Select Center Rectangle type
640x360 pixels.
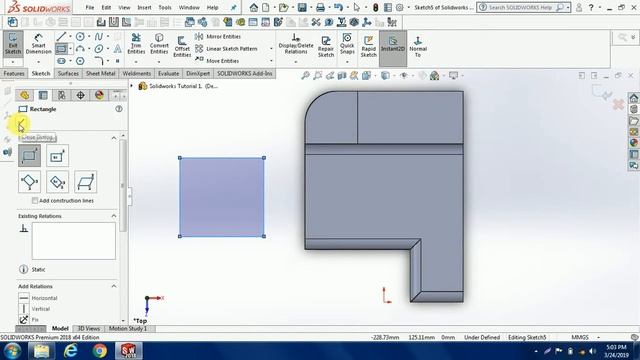[x=58, y=156]
